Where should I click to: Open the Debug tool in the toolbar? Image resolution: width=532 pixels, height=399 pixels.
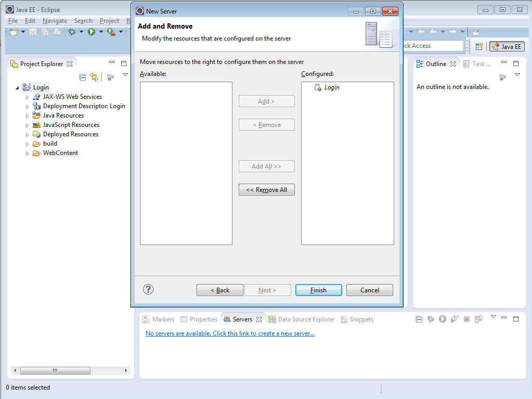[72, 31]
